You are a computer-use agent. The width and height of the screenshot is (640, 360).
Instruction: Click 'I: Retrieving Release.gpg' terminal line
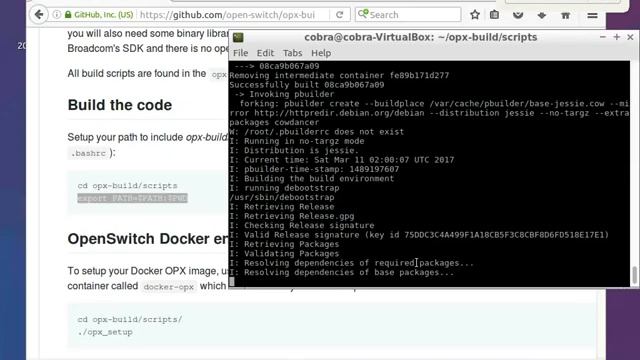coord(292,216)
